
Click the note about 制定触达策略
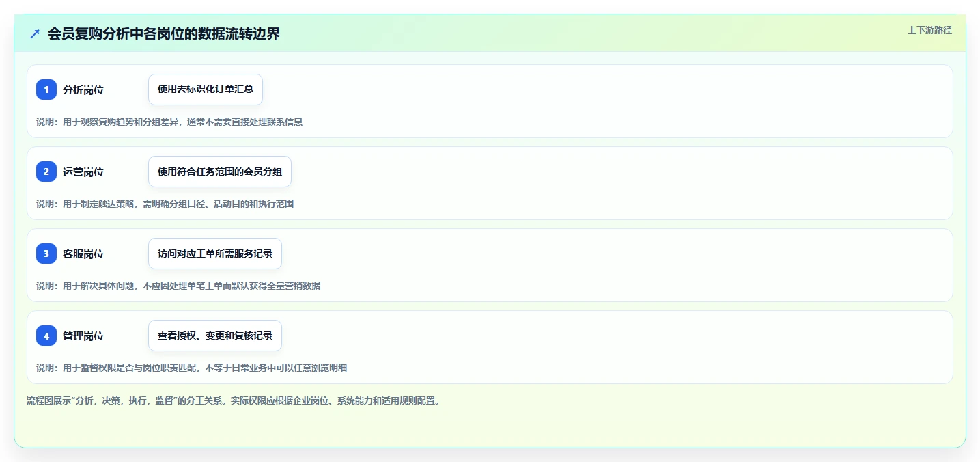click(x=165, y=204)
